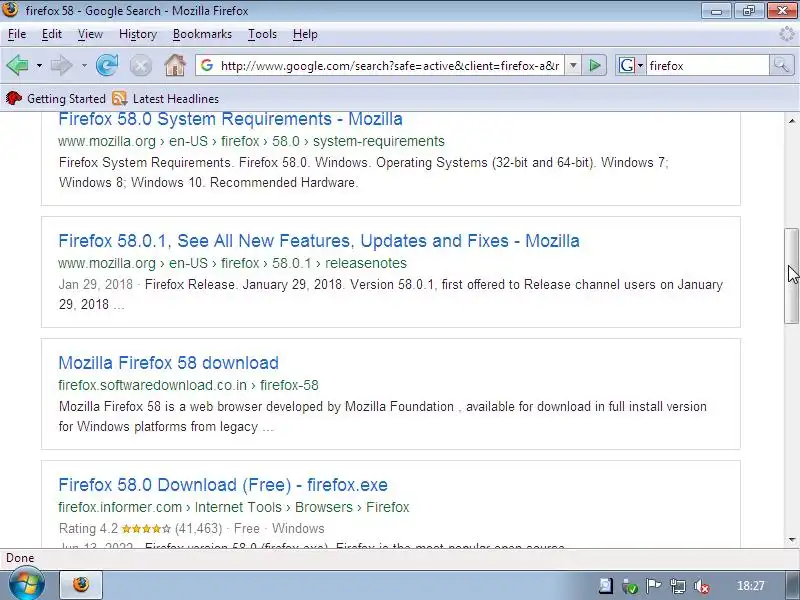Click the green checkmark safely-remove tray icon
Image resolution: width=800 pixels, height=600 pixels.
(630, 586)
